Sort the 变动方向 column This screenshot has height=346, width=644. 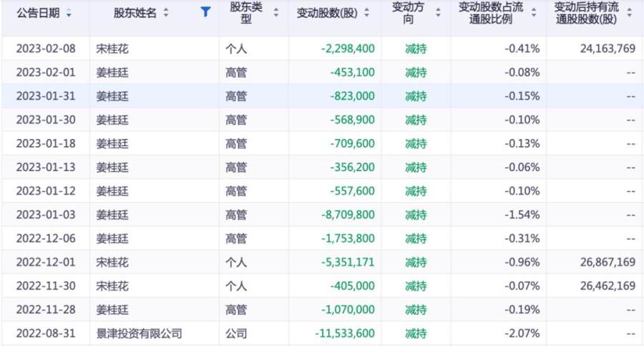tap(439, 13)
